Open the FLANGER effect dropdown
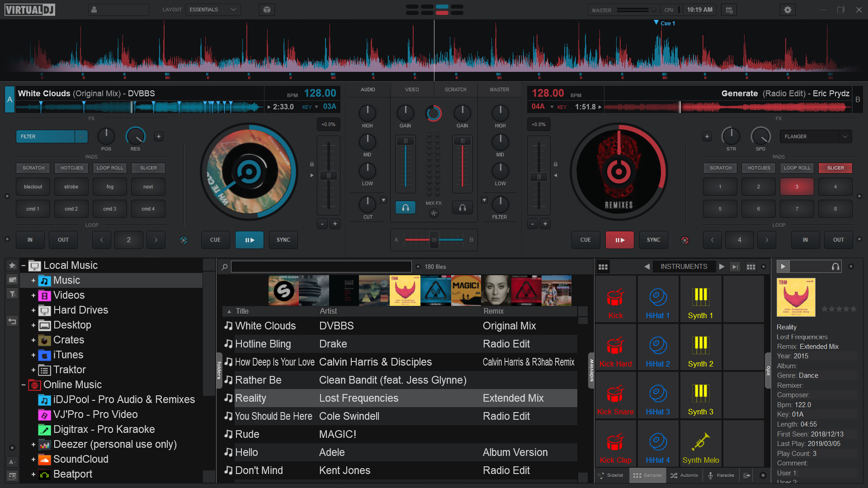The width and height of the screenshot is (868, 488). pyautogui.click(x=844, y=136)
